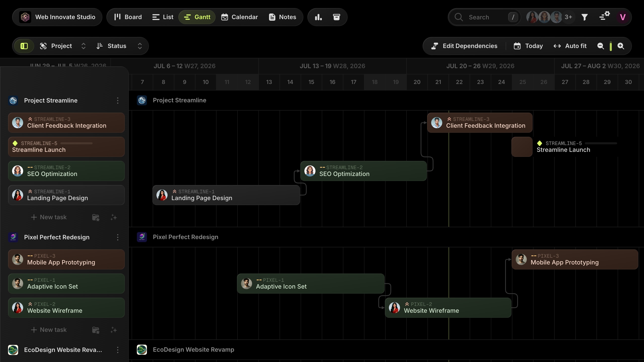
Task: Click Auto fit timeline button
Action: [x=570, y=46]
